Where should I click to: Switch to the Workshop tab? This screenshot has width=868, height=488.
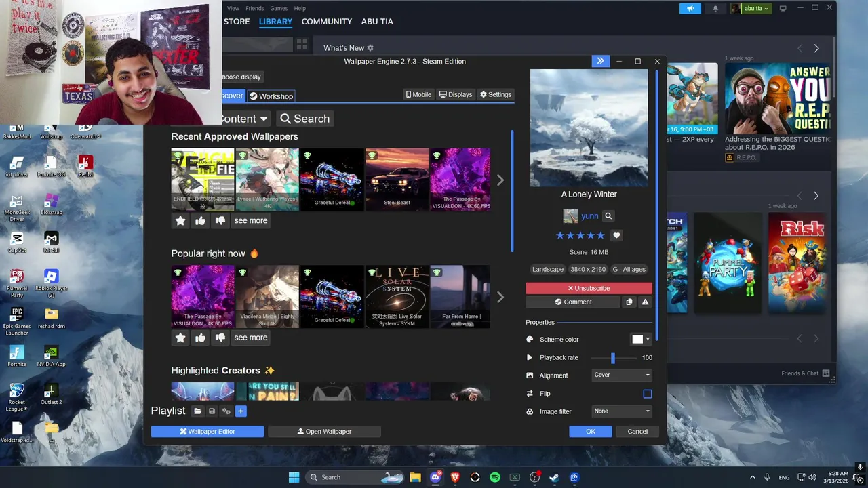click(x=271, y=96)
